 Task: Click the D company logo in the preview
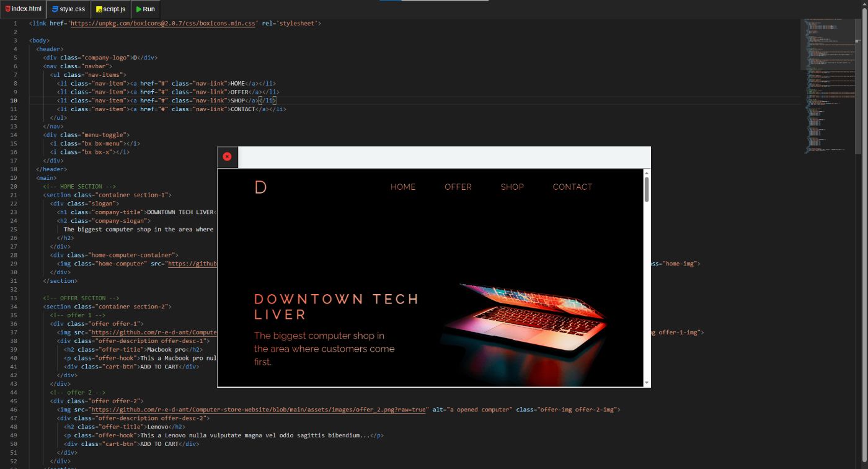(260, 187)
